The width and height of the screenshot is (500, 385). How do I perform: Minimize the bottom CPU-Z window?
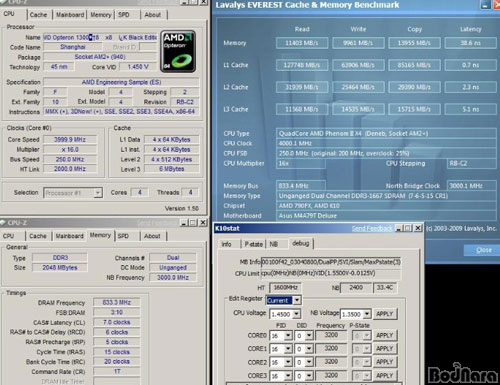click(x=184, y=223)
